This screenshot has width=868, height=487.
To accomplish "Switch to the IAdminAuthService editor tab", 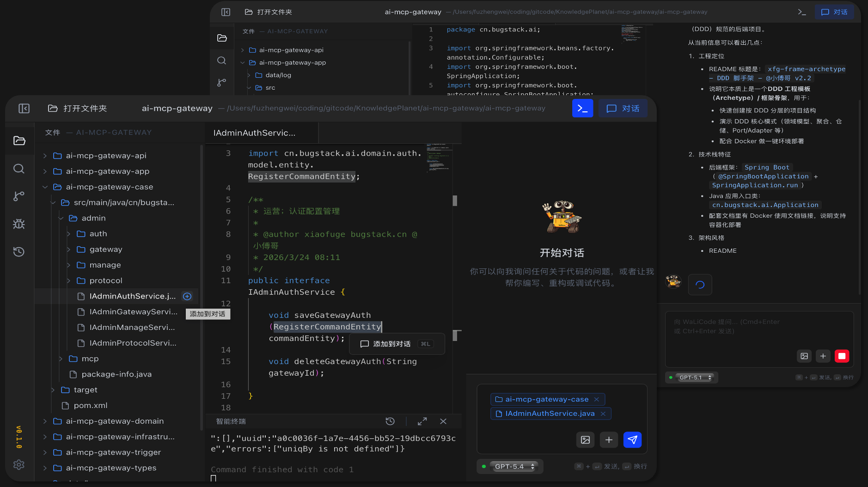I will [255, 133].
